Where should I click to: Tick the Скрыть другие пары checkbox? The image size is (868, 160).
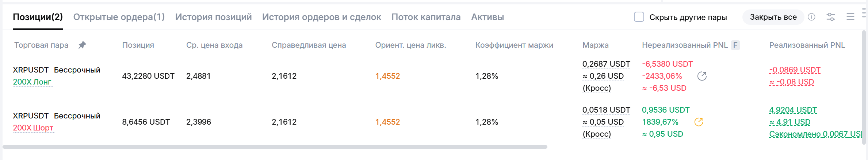(639, 17)
